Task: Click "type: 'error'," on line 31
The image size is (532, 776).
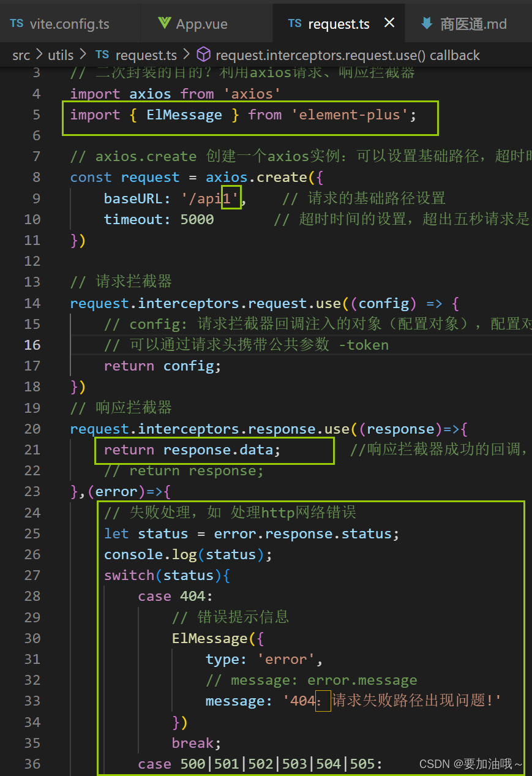Action: [x=264, y=659]
